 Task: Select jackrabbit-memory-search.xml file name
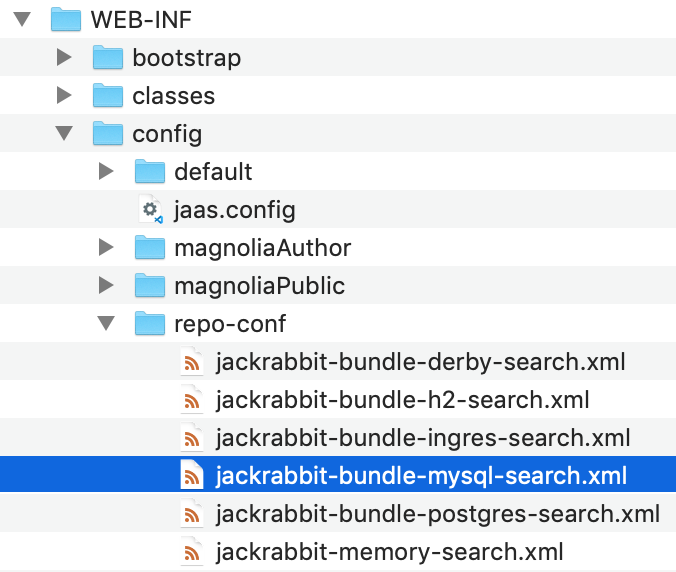coord(390,552)
